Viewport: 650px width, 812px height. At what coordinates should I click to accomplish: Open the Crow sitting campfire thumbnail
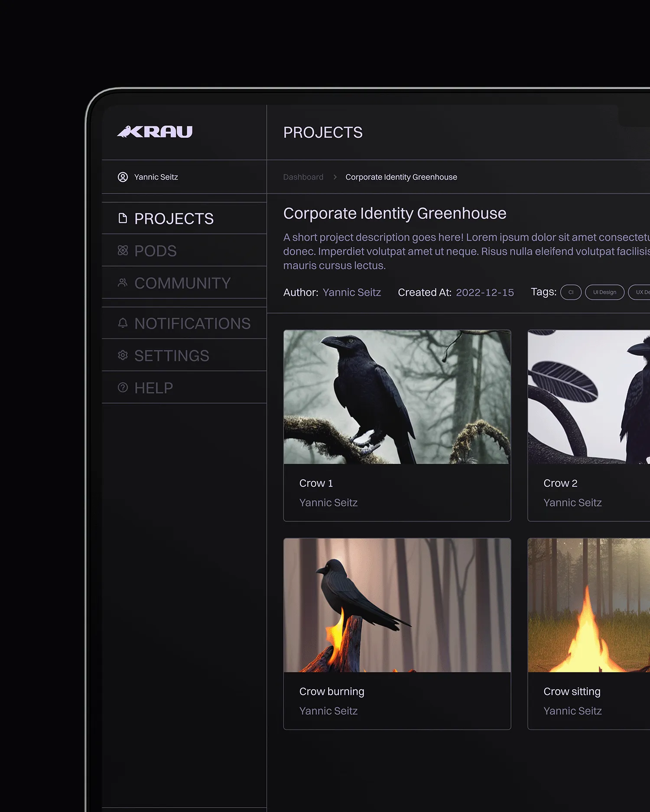click(588, 605)
